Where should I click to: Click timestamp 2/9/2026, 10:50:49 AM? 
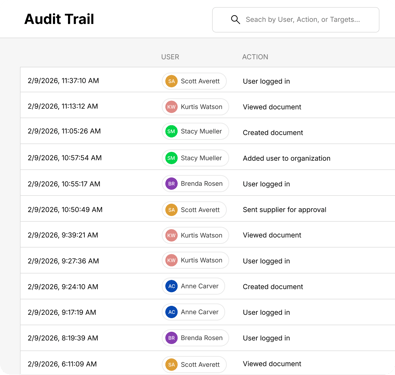click(x=65, y=210)
